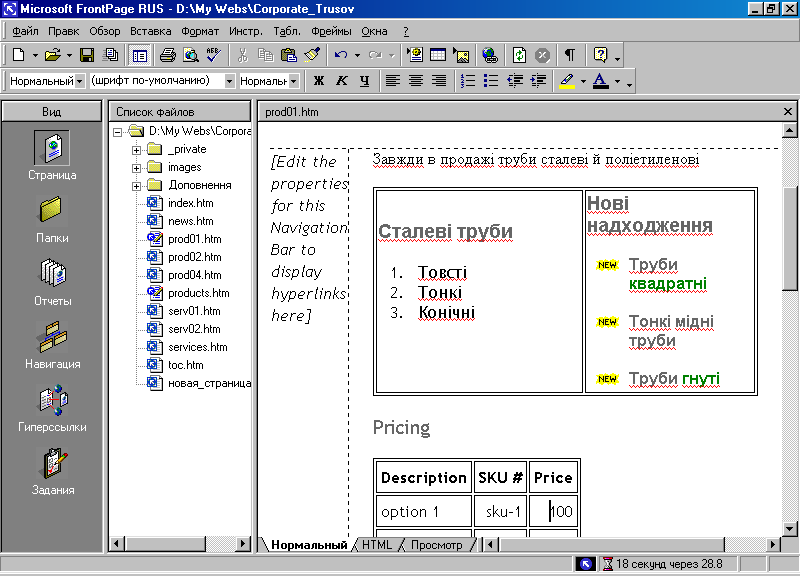Screen dimensions: 800x576
Task: Toggle underline with the Ч button
Action: pos(364,81)
